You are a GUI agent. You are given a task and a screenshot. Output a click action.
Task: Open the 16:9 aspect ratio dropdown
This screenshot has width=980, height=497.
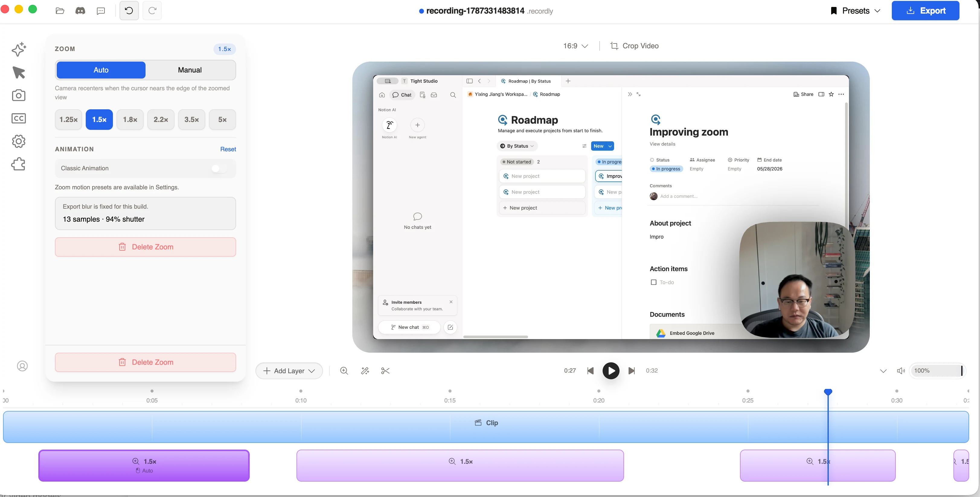576,46
